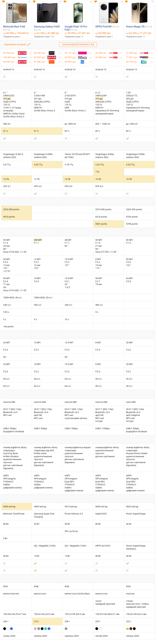Open the OPPO Find N5 phone thumbnail
Viewport: 158px width, 644px height.
click(x=108, y=13)
